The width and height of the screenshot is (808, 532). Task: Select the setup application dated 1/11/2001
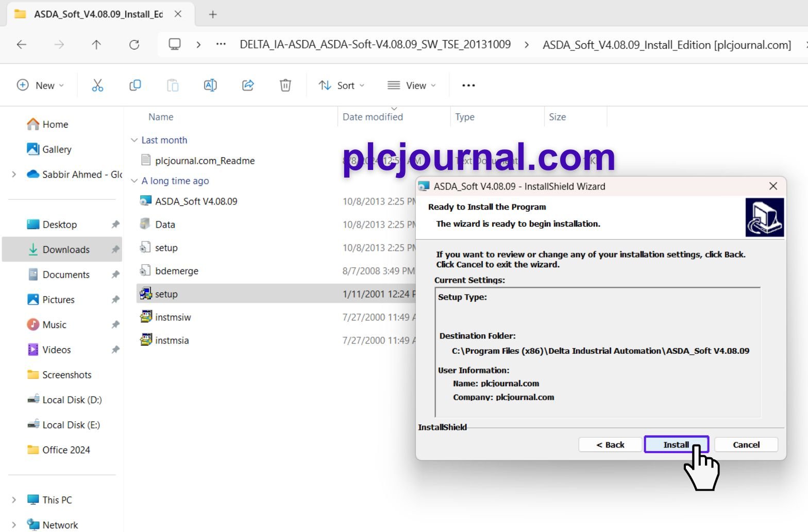pyautogui.click(x=166, y=294)
